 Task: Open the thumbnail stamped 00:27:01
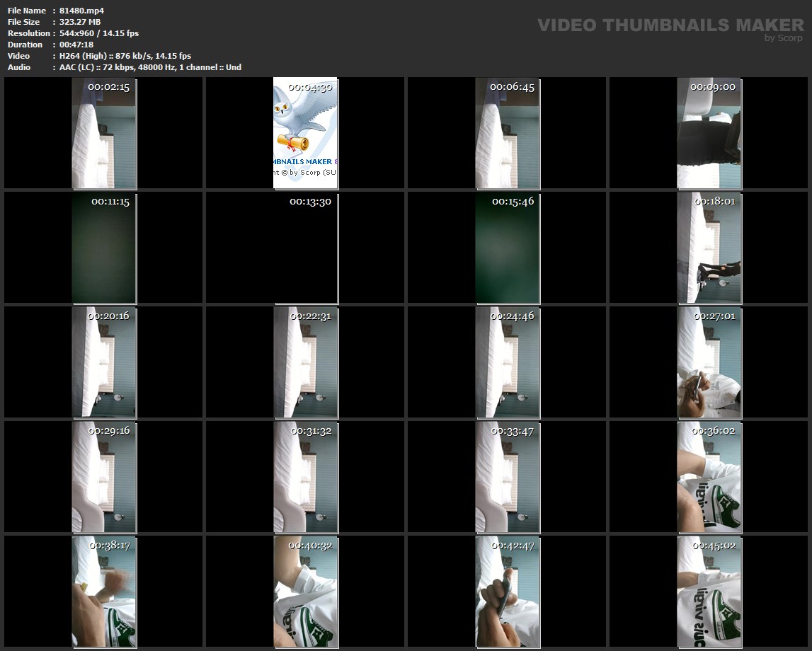click(709, 362)
